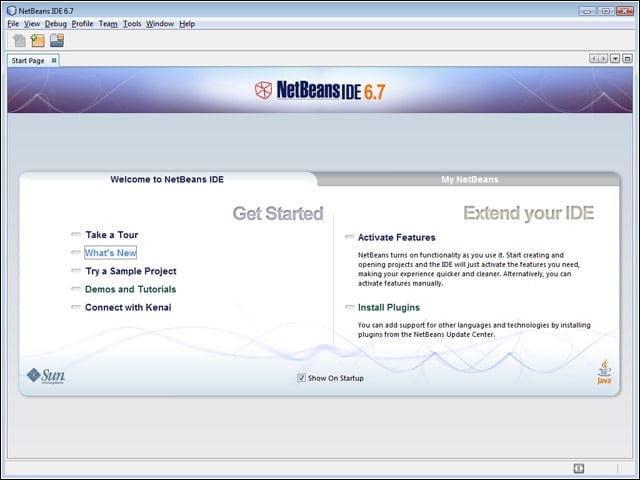Viewport: 640px width, 480px height.
Task: Click the 'You can add support' description text
Action: coord(474,330)
